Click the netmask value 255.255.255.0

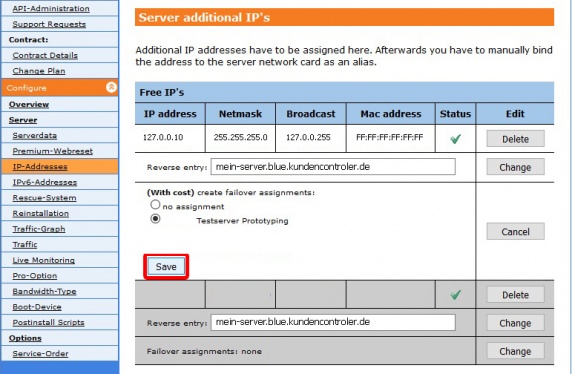[x=240, y=137]
